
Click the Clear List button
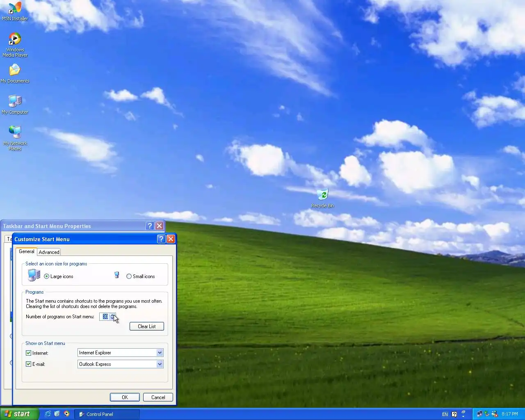[x=147, y=326]
